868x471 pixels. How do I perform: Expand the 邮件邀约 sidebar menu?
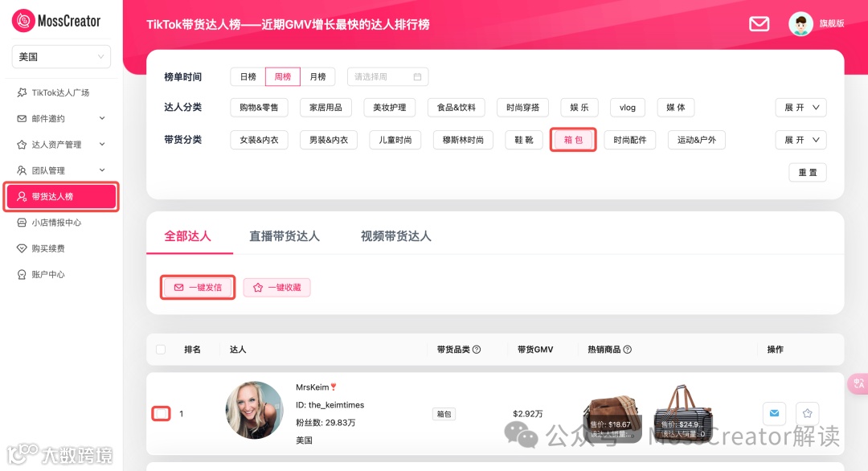pyautogui.click(x=61, y=118)
